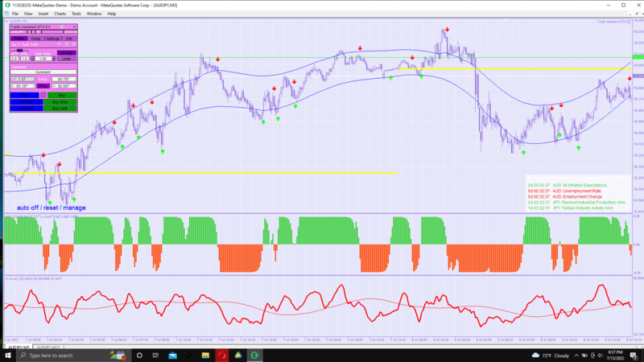The width and height of the screenshot is (644, 362).
Task: Click the taskbar search box
Action: pyautogui.click(x=72, y=355)
